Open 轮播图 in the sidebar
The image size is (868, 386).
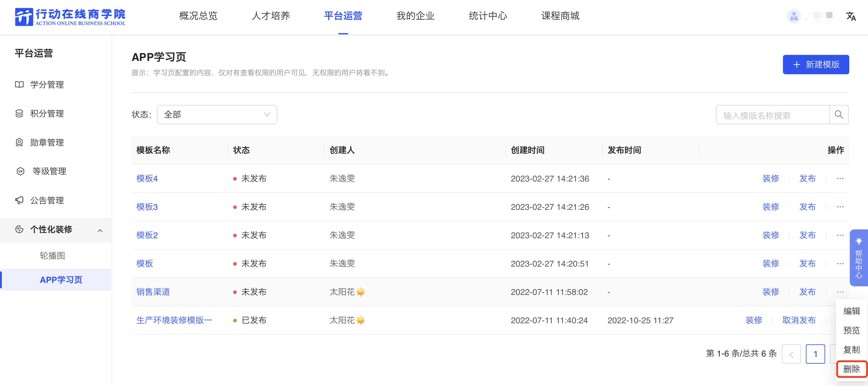pyautogui.click(x=52, y=256)
